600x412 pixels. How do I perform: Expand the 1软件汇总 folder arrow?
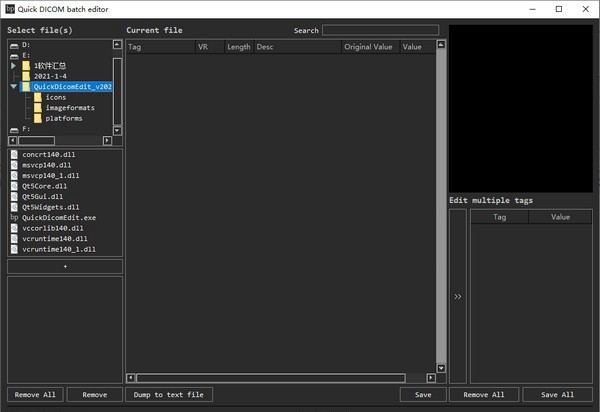(x=13, y=66)
